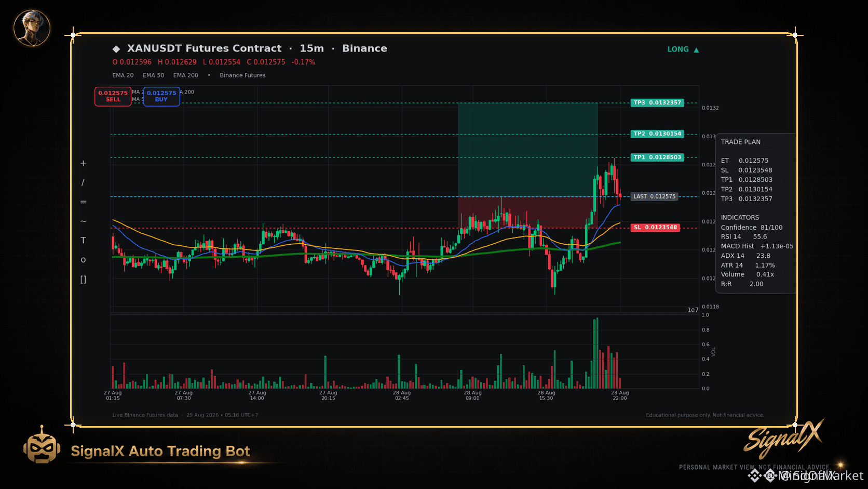The width and height of the screenshot is (868, 489).
Task: Click the ET 0.012575 entry row
Action: coord(744,161)
